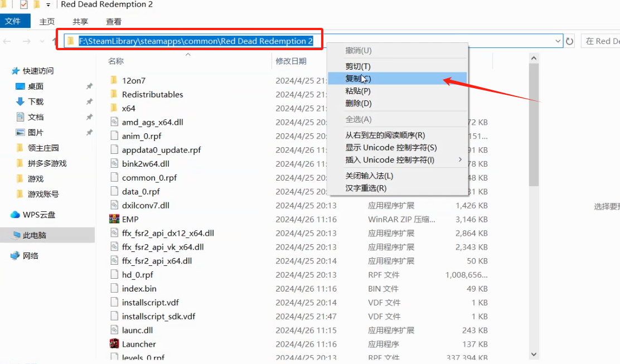
Task: Click the amd_ags_x64.dll file icon
Action: pos(114,122)
